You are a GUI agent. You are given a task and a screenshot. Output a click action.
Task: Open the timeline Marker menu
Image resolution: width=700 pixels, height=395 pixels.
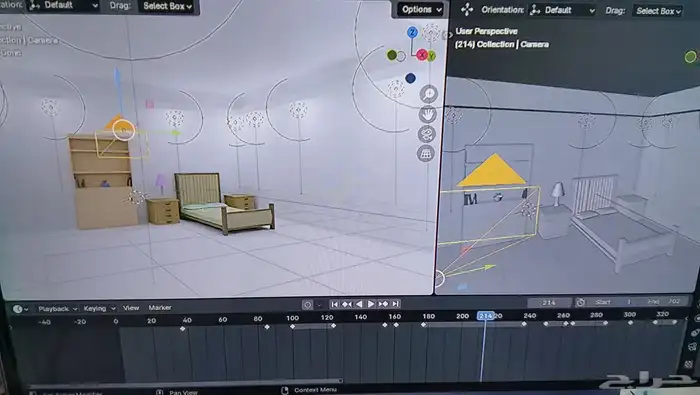160,308
